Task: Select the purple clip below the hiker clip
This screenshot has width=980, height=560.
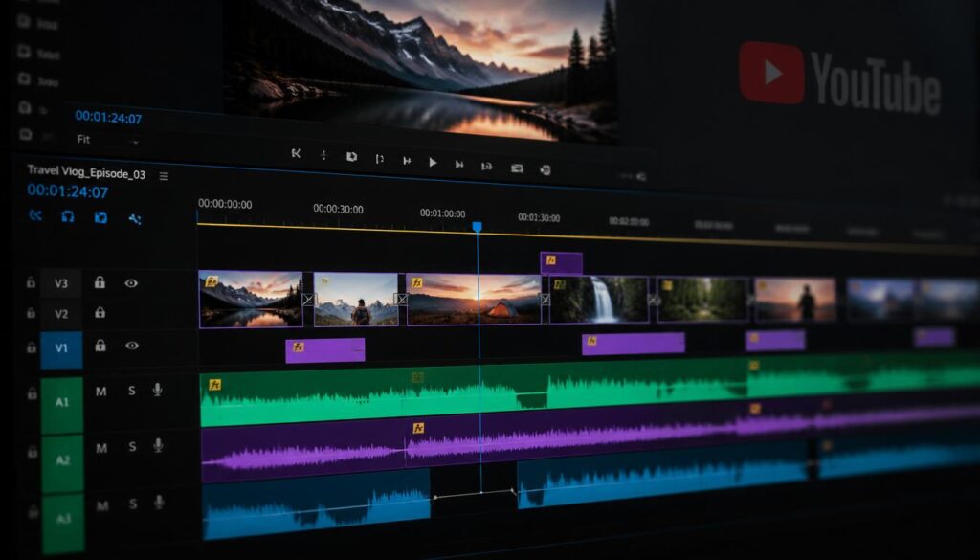Action: (x=325, y=350)
